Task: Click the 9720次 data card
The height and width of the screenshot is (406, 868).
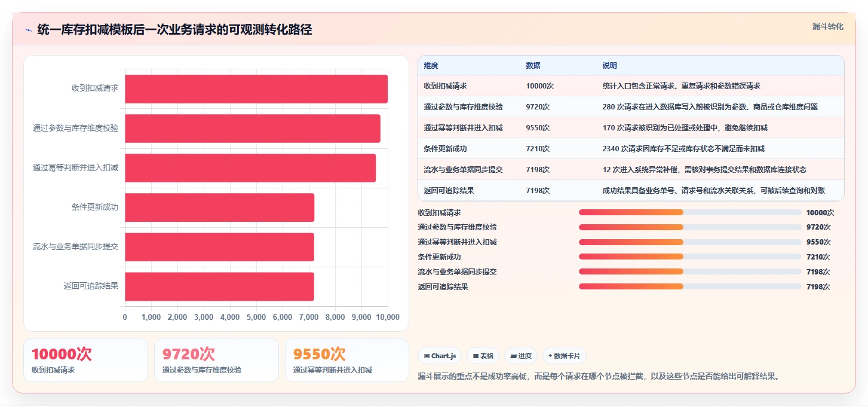Action: coord(216,360)
